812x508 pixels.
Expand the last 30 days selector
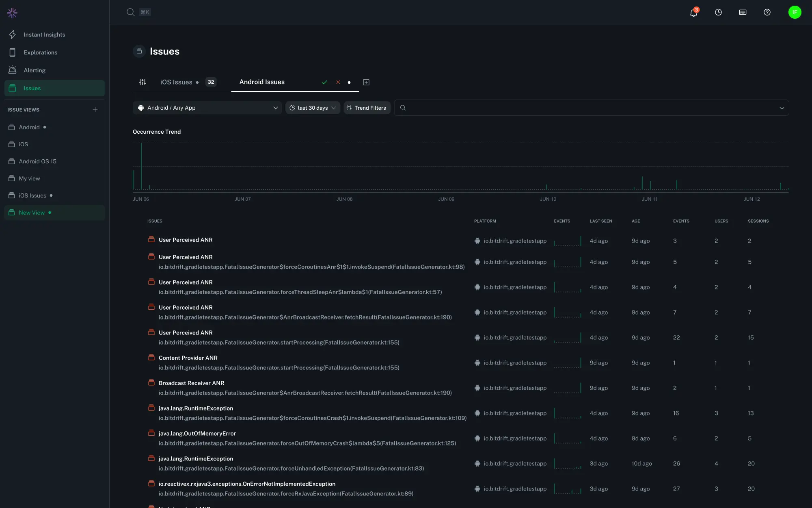pos(313,108)
